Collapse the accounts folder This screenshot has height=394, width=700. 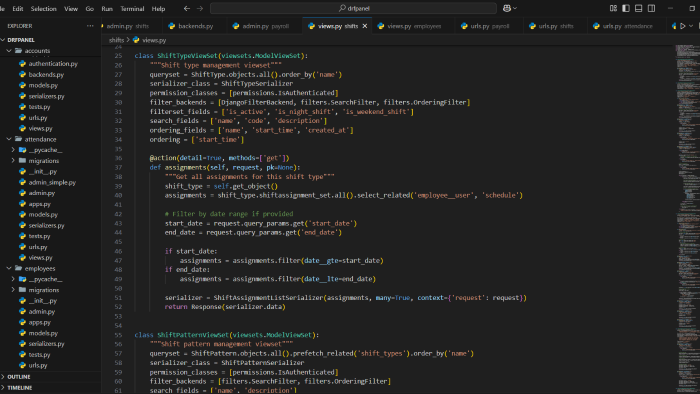click(50, 51)
